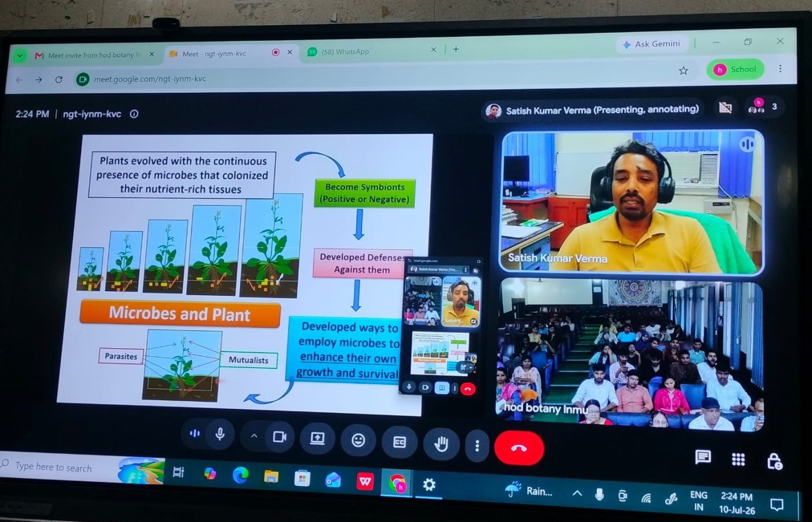Open the emoji reactions button
Viewport: 812px width, 522px height.
click(x=358, y=440)
